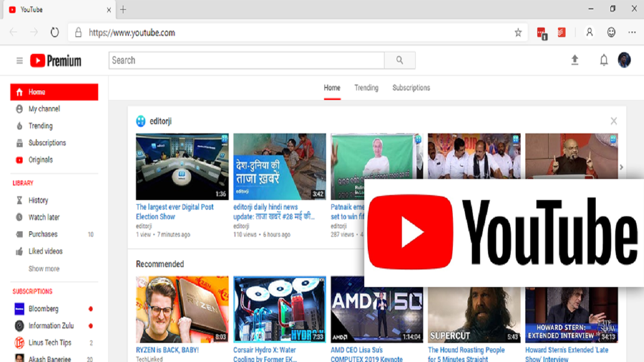Image resolution: width=644 pixels, height=362 pixels.
Task: Close the YouTube browser tab
Action: (x=109, y=10)
